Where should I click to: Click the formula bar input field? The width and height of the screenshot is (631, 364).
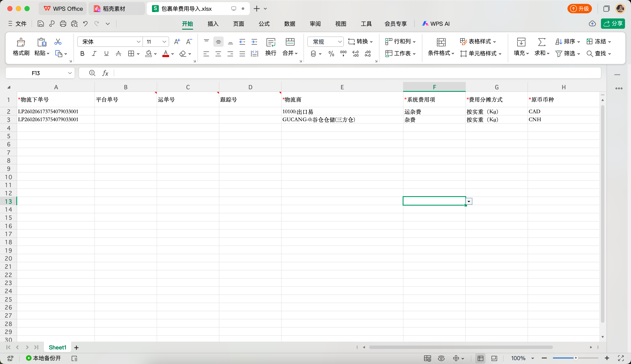(x=350, y=73)
